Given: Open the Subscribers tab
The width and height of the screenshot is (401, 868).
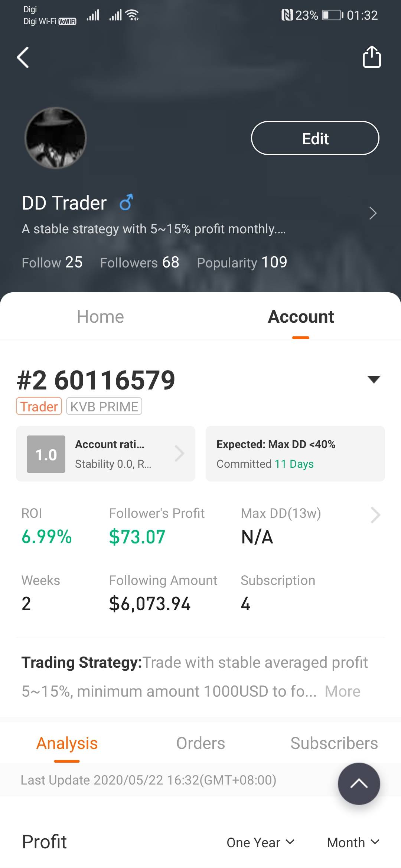Looking at the screenshot, I should pyautogui.click(x=334, y=743).
